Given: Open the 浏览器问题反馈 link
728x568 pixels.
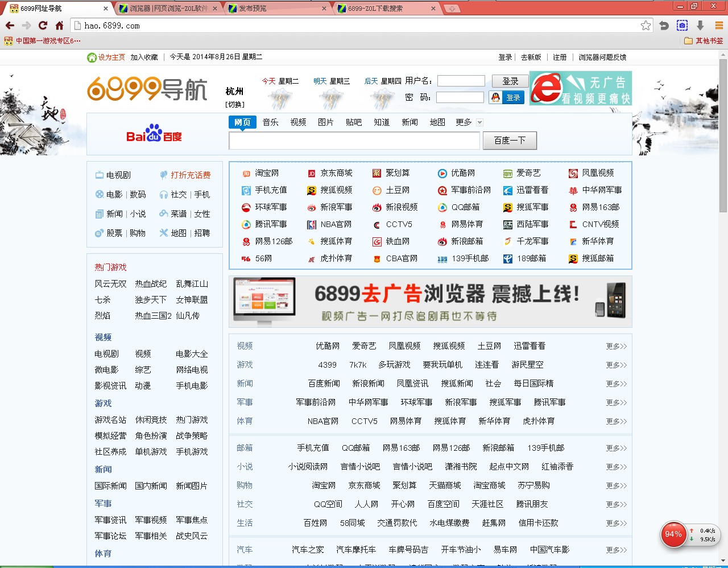Looking at the screenshot, I should (602, 57).
